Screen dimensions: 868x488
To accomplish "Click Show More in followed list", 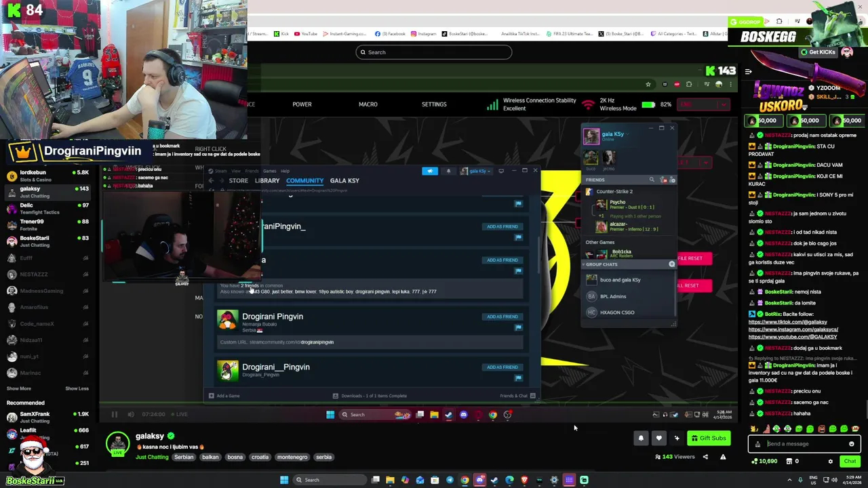I will [18, 388].
